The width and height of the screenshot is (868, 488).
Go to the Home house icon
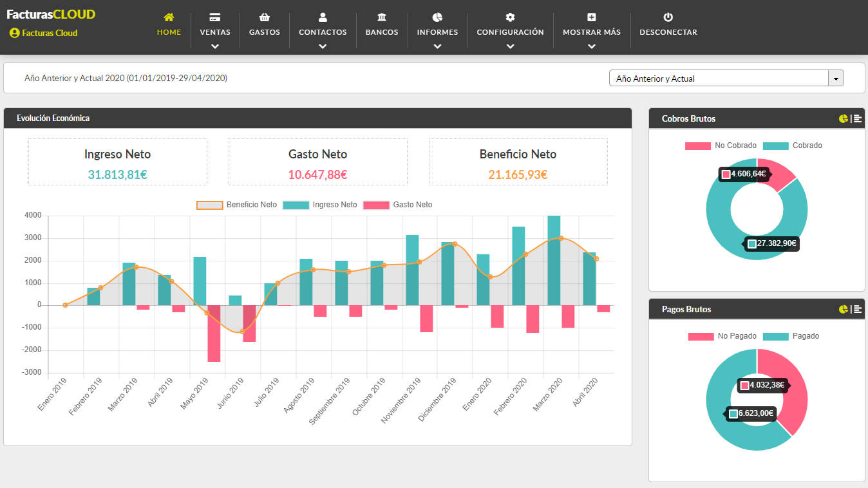pos(169,17)
